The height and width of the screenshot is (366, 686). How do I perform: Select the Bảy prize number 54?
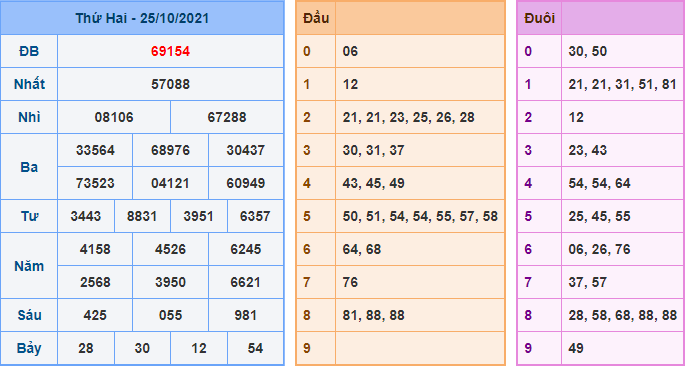click(x=256, y=349)
